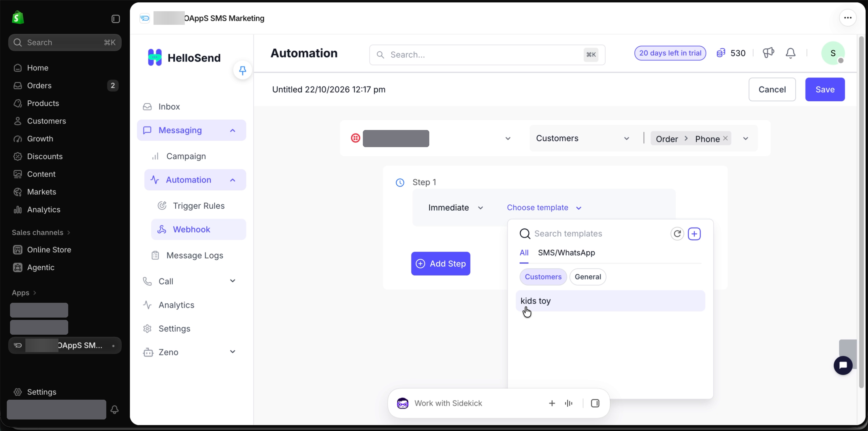868x431 pixels.
Task: Select the All templates tab
Action: pyautogui.click(x=524, y=253)
